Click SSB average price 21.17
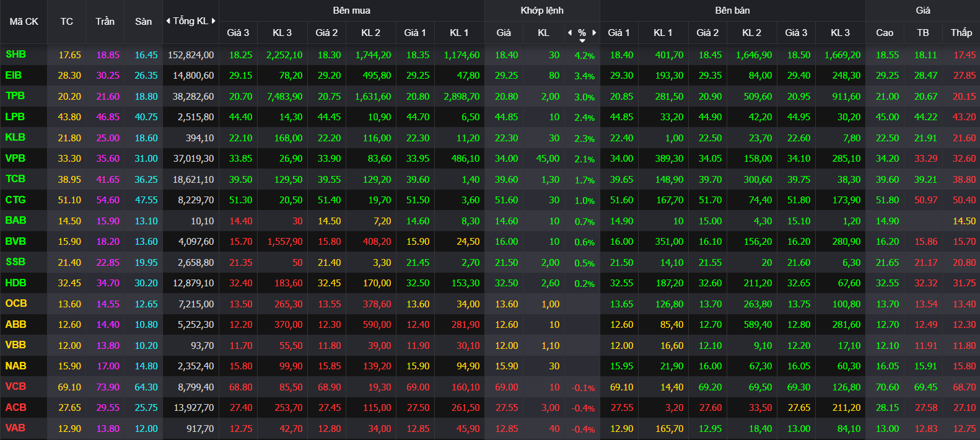This screenshot has height=440, width=980. [x=926, y=263]
